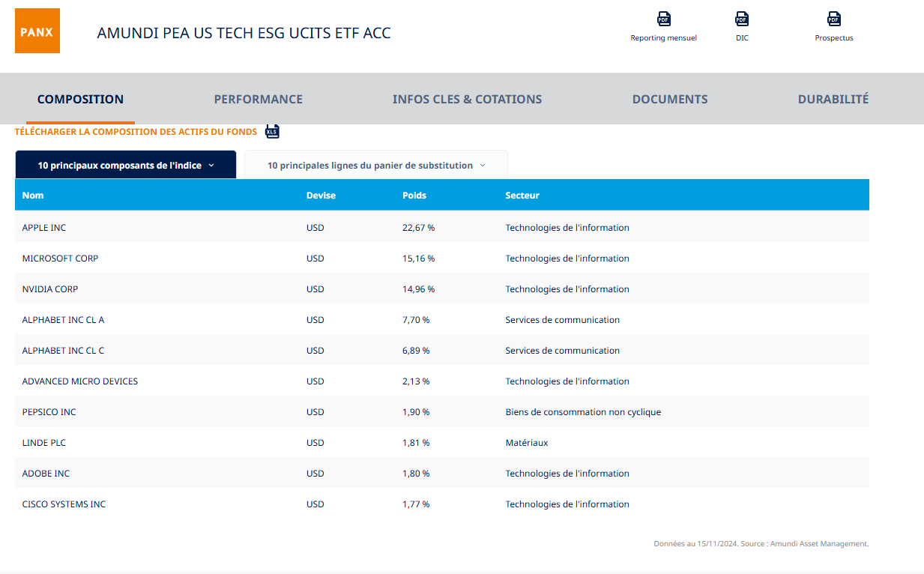Click the 1,90 % weight value
Viewport: 924px width, 574px height.
coord(416,412)
